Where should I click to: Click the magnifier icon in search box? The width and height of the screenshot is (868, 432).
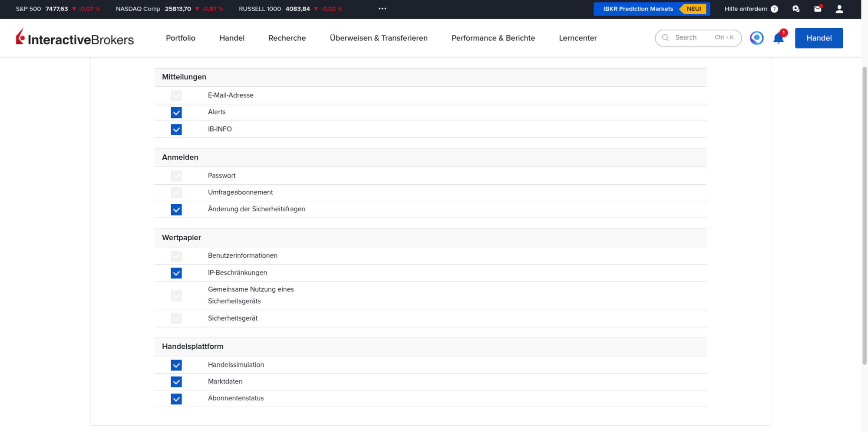point(665,38)
